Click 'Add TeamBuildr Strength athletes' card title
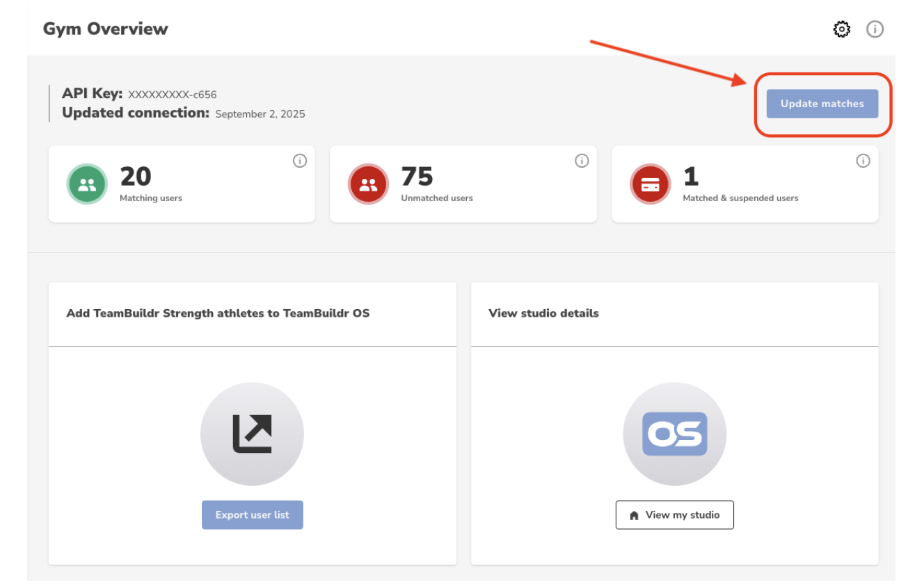The height and width of the screenshot is (586, 924). [x=218, y=313]
